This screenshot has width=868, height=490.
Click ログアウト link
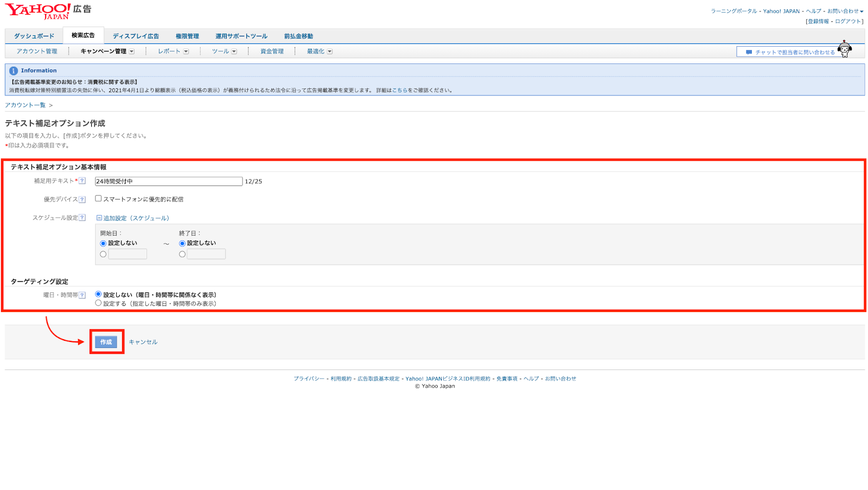pos(848,22)
